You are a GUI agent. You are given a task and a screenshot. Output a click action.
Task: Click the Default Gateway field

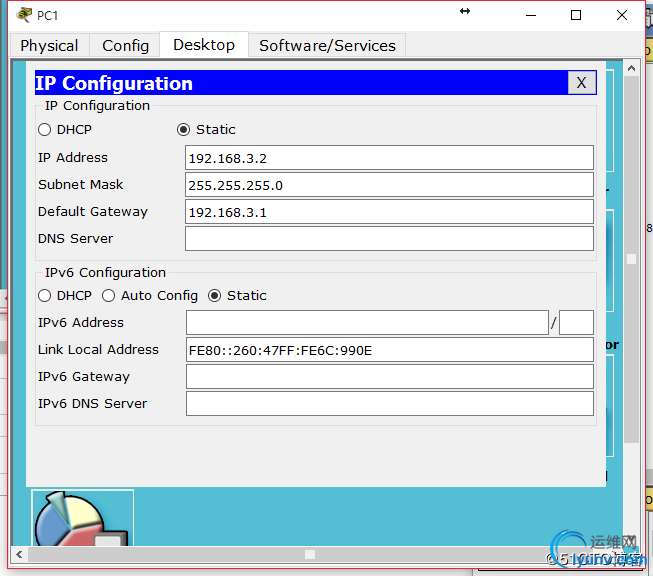(x=389, y=212)
